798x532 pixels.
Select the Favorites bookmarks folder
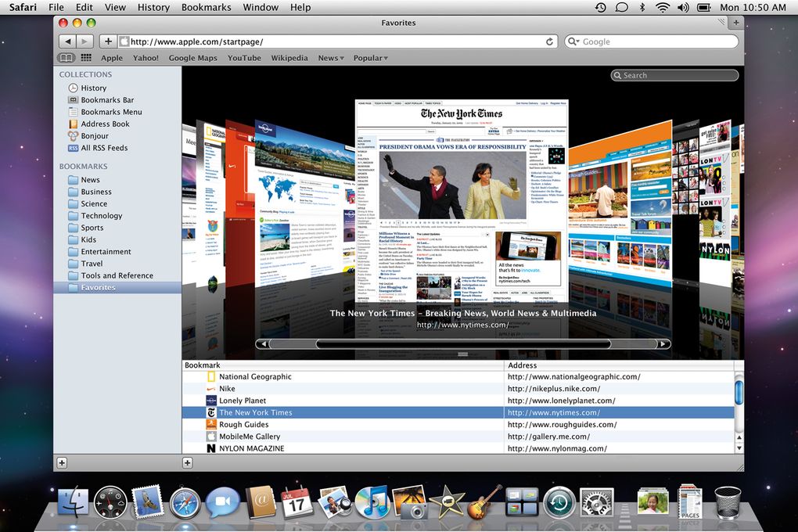coord(117,288)
